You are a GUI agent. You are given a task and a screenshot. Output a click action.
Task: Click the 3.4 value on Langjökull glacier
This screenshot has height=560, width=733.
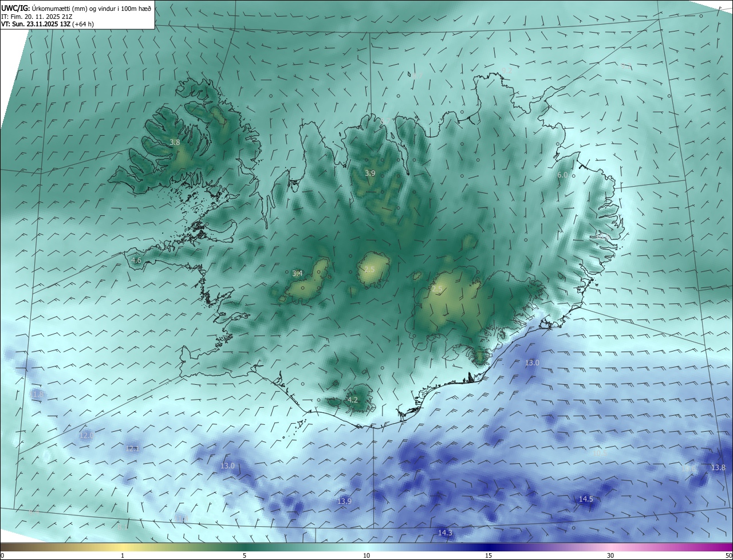coord(297,273)
